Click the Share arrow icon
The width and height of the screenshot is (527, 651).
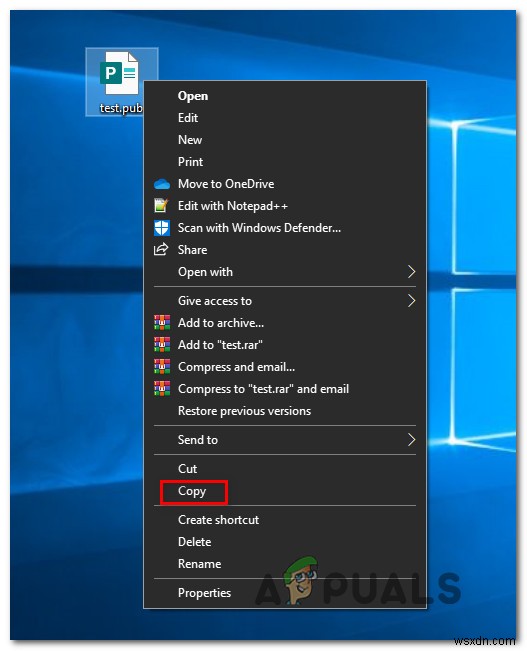point(161,250)
